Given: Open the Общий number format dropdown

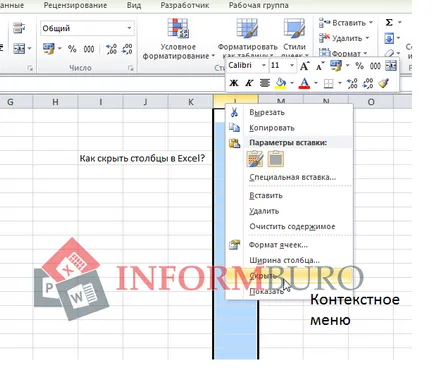Looking at the screenshot, I should coord(129,28).
